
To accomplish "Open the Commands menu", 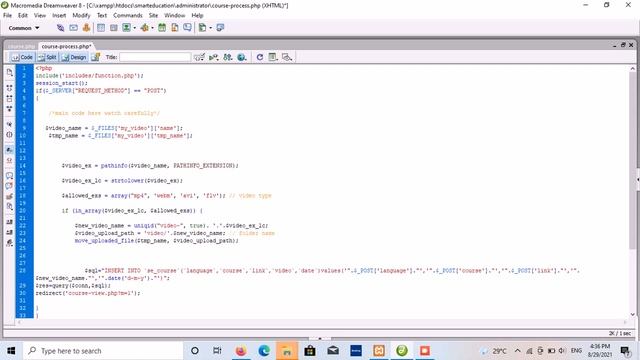I will (x=128, y=15).
